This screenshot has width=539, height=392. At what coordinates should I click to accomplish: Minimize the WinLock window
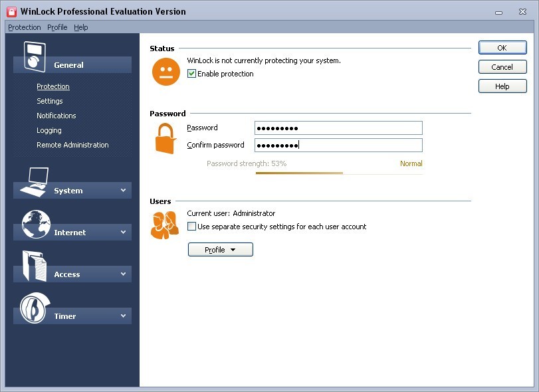pos(498,13)
